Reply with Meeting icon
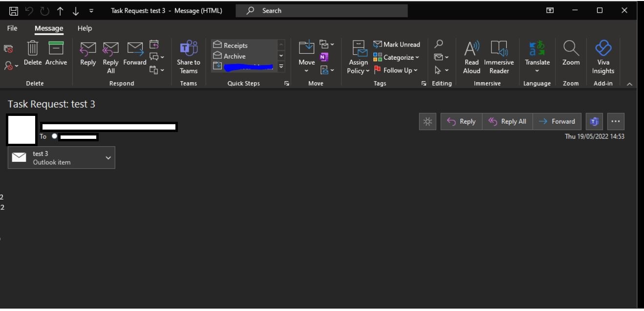 click(154, 44)
